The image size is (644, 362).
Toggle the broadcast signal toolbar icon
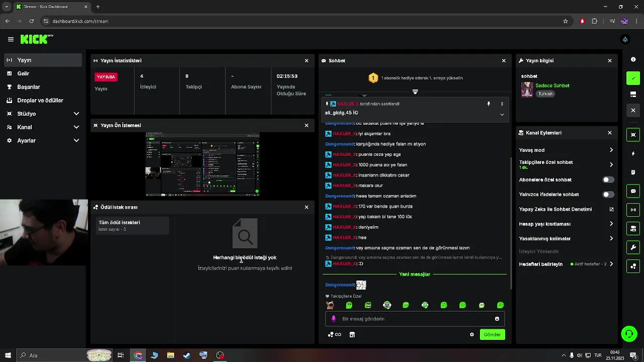click(633, 210)
